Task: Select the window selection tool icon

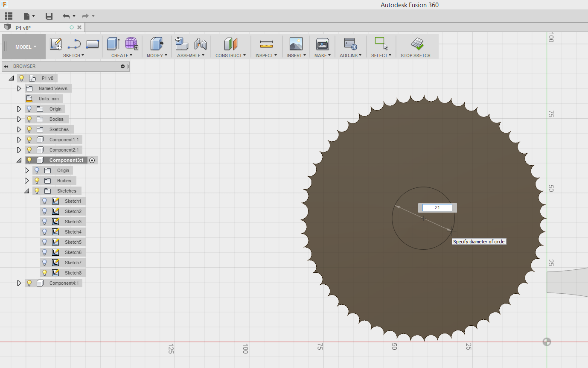Action: 381,44
